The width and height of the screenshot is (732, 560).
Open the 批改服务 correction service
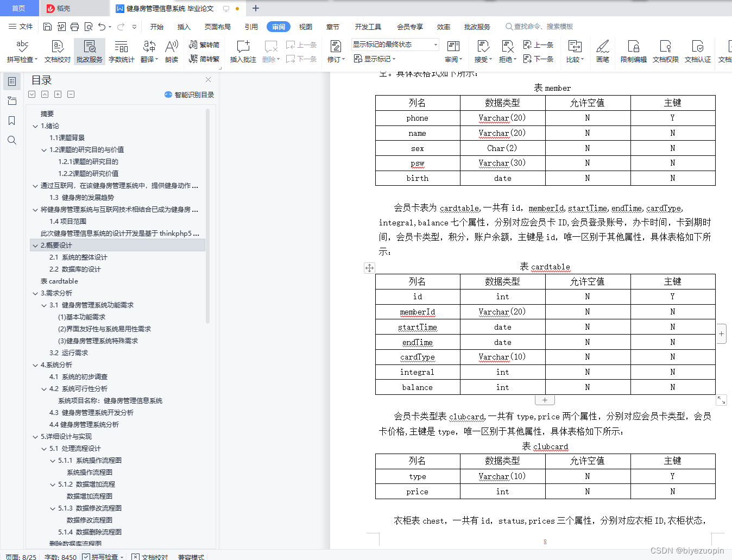[90, 52]
